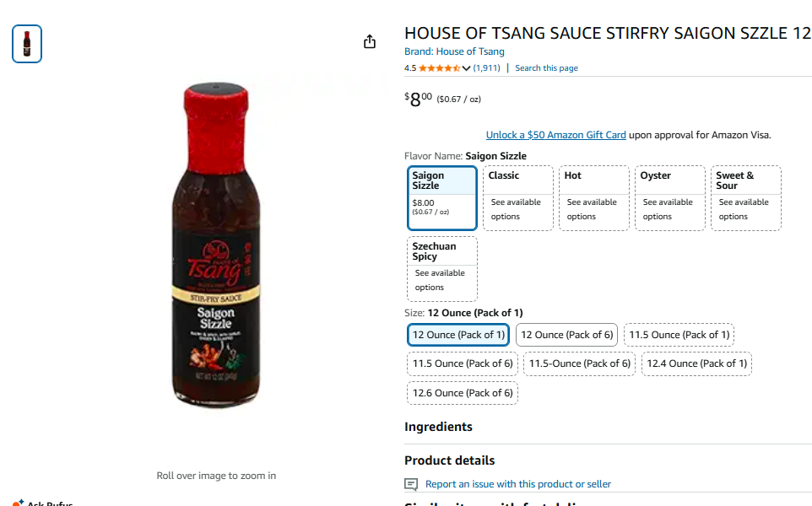Click the share icon above product image
The width and height of the screenshot is (812, 506).
click(x=370, y=41)
